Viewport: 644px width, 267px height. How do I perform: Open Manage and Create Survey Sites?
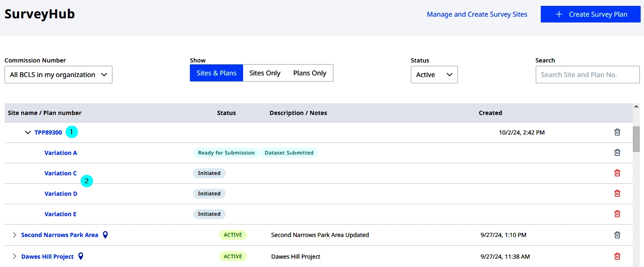[x=477, y=14]
